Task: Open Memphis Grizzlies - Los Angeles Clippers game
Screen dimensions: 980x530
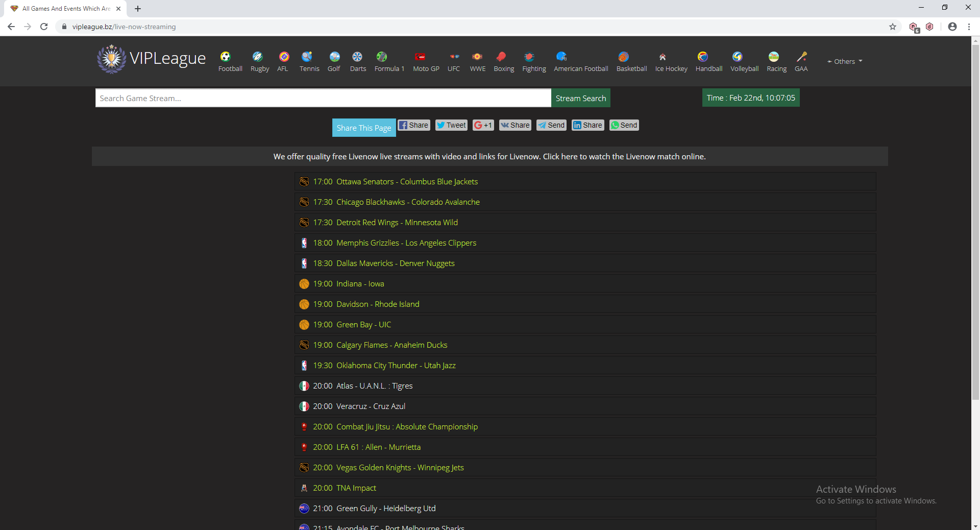Action: 406,243
